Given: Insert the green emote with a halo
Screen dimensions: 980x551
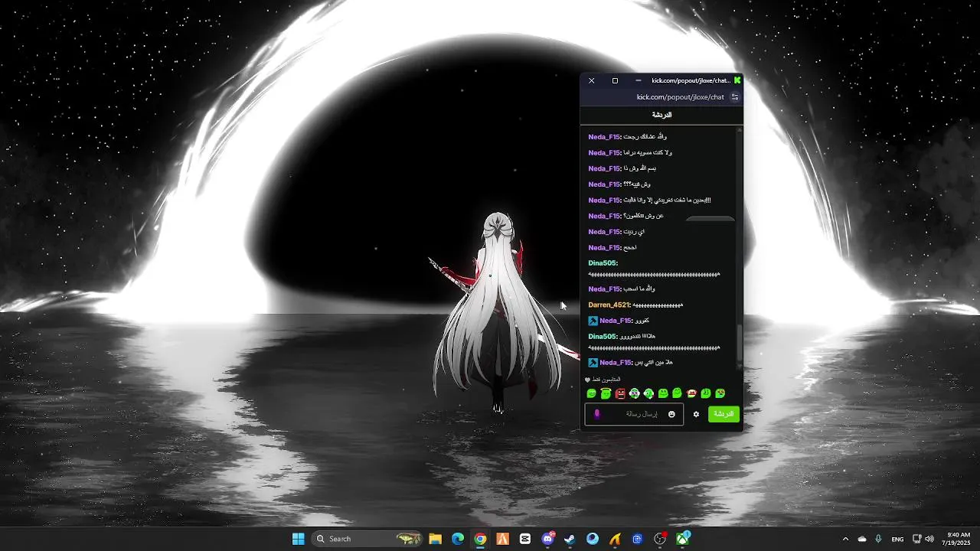Looking at the screenshot, I should 606,393.
